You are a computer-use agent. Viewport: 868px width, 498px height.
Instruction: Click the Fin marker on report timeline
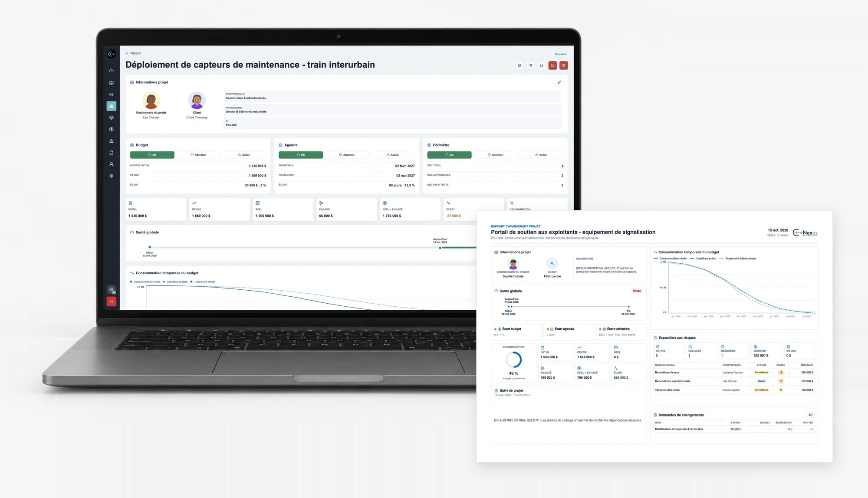point(628,307)
